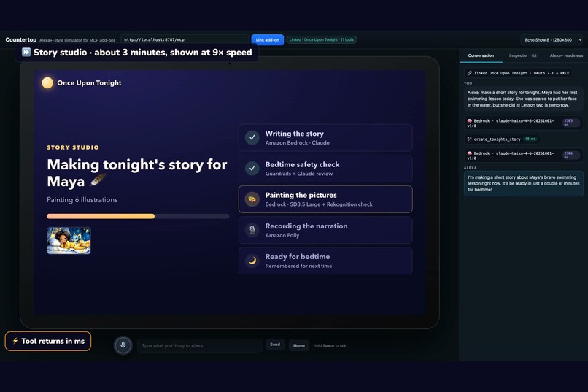Click the create_tonights_story tool call text

coord(497,139)
